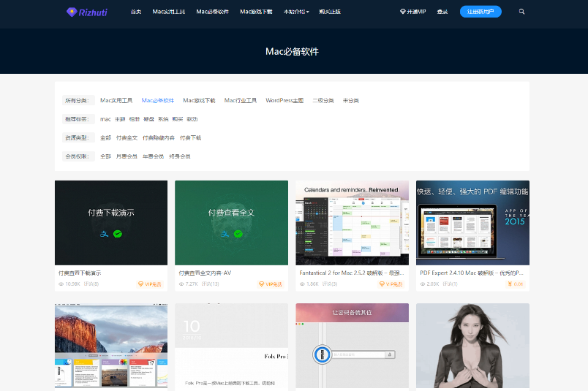
Task: Select the highlighted Mac必备软件 category filter
Action: click(158, 100)
